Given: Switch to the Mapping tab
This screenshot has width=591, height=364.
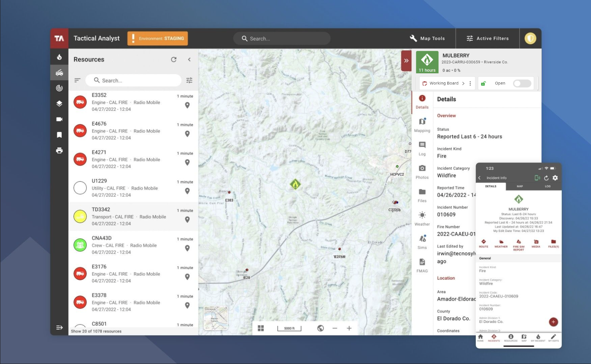Looking at the screenshot, I should pos(422,125).
